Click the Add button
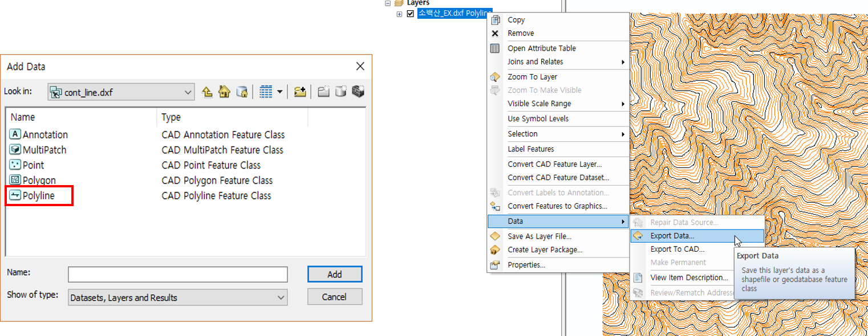 coord(335,274)
